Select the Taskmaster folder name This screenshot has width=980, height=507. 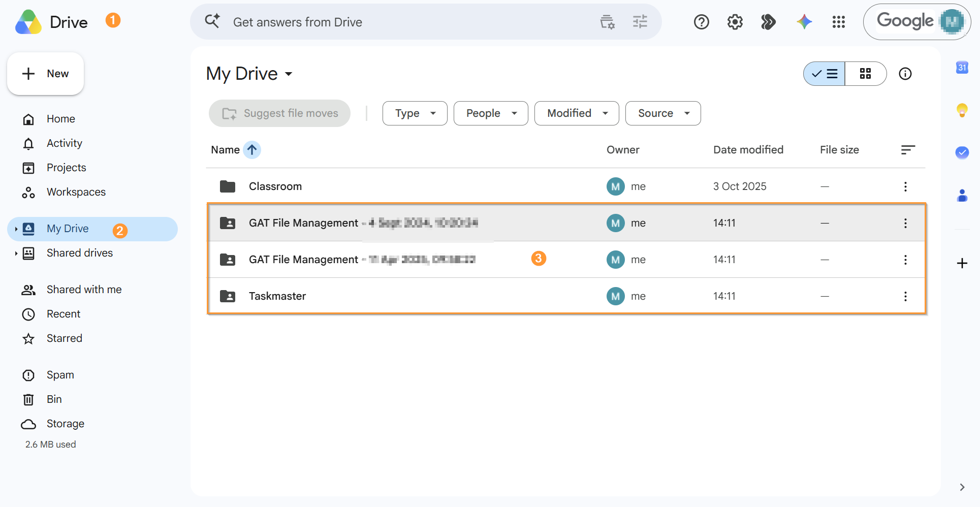click(277, 296)
